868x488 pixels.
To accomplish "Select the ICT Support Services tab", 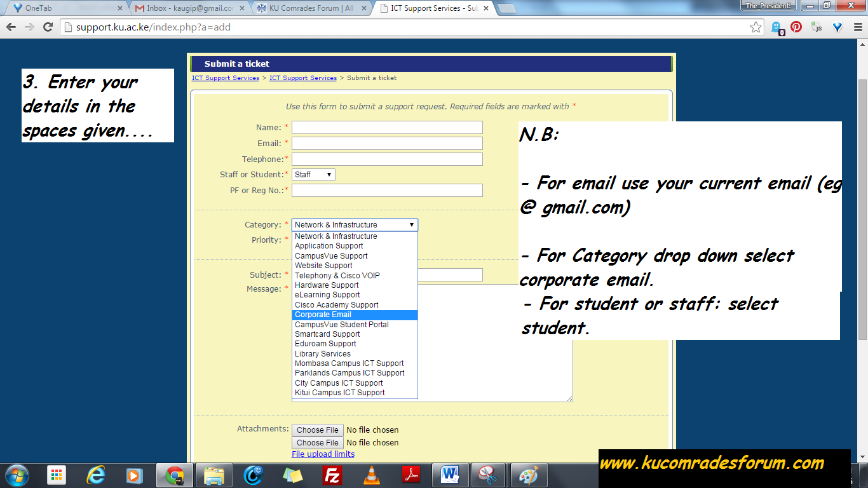I will click(432, 8).
